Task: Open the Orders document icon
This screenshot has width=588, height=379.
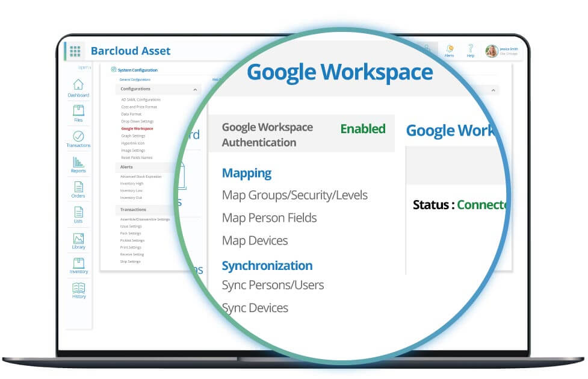Action: 78,187
